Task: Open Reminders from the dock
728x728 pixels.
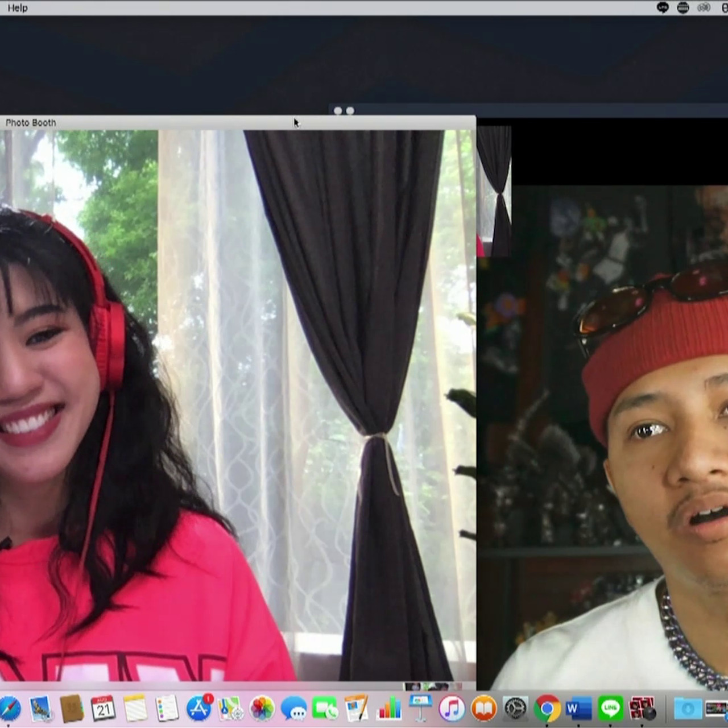Action: pos(167,709)
